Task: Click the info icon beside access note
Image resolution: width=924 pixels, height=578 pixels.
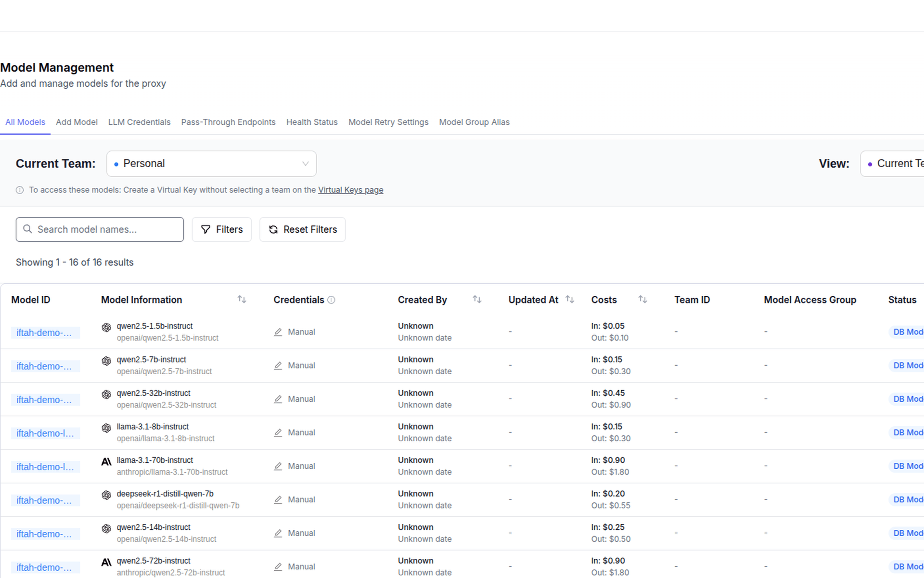Action: 20,190
